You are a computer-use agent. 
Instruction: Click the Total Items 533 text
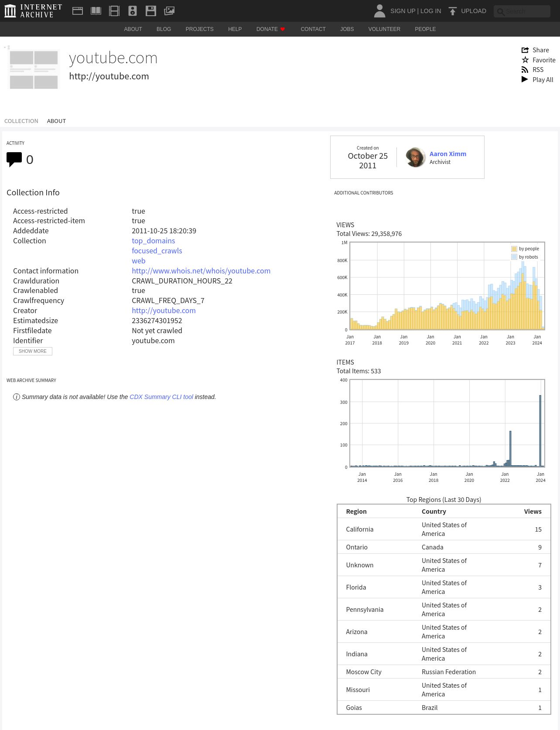point(359,371)
